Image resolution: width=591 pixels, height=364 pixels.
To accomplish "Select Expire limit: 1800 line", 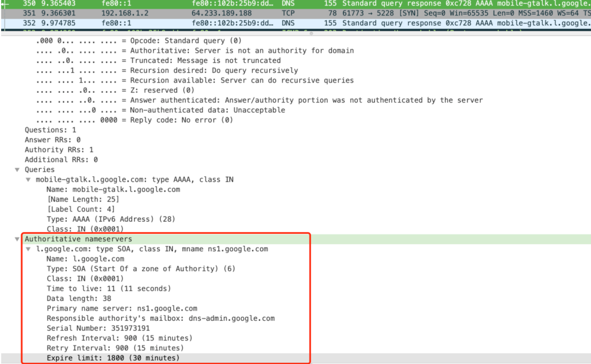I will 113,358.
